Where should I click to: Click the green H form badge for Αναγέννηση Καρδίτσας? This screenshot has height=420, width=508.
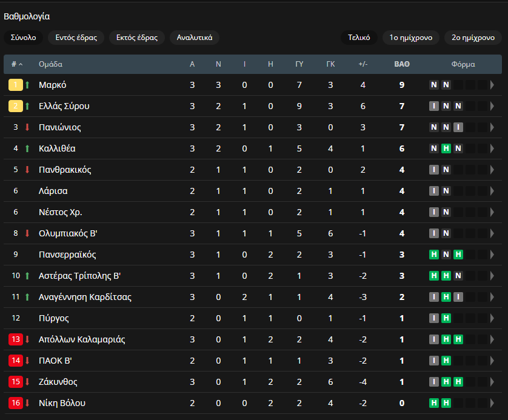pyautogui.click(x=446, y=297)
